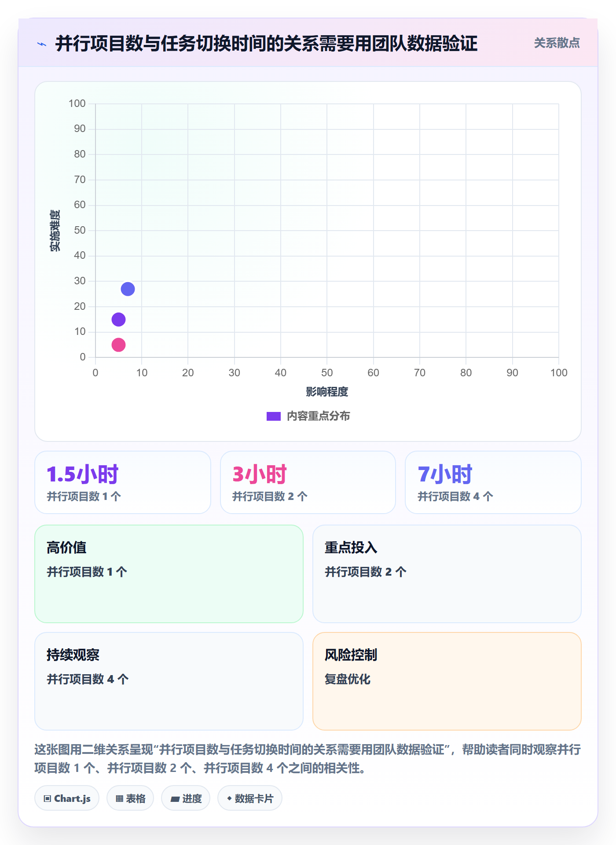Viewport: 616px width, 845px height.
Task: Select the 1.5小时 stat card
Action: point(123,482)
